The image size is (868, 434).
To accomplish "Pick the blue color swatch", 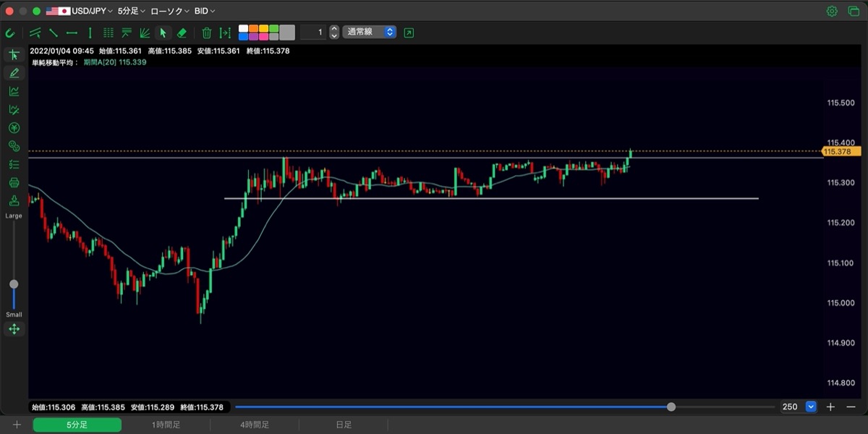I will coord(243,36).
